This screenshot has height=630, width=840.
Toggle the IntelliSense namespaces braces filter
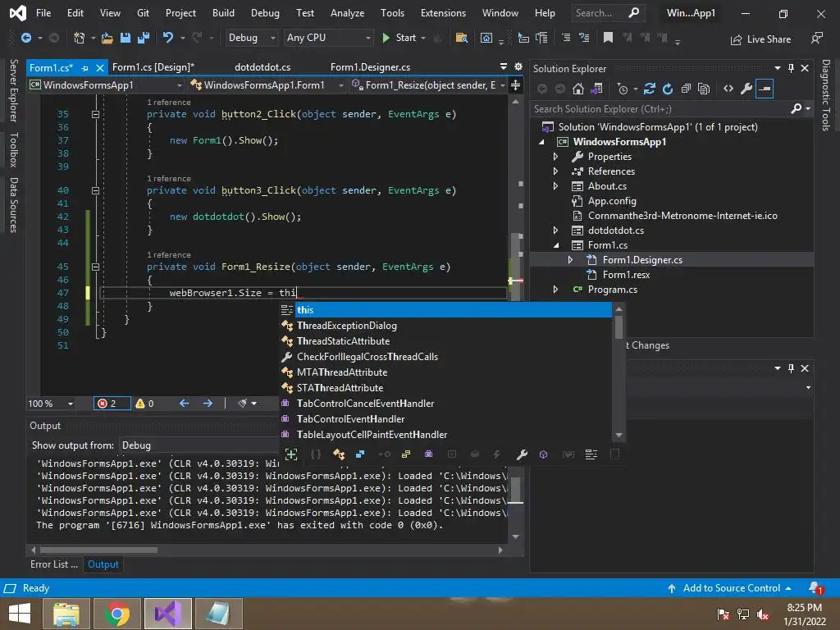[316, 454]
